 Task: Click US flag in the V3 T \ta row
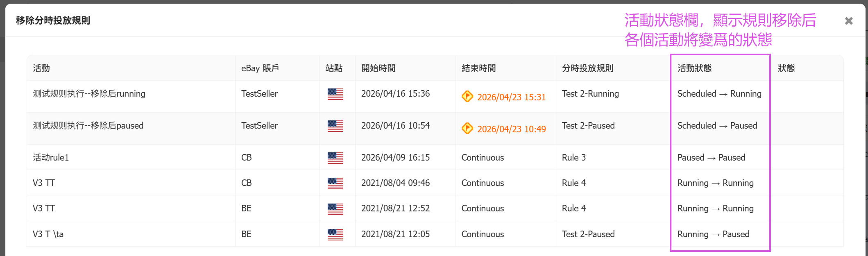[x=335, y=235]
